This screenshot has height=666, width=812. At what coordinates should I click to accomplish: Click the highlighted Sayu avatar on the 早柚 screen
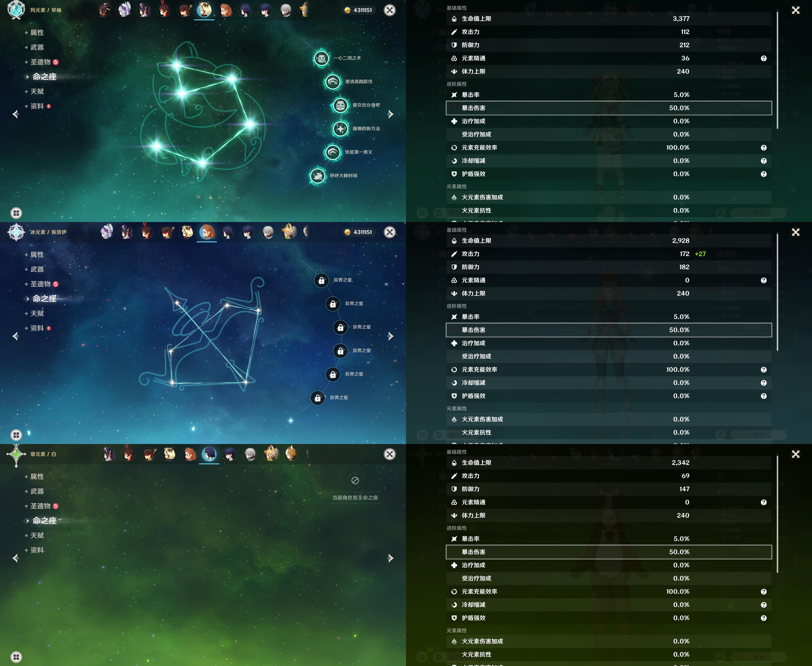pos(204,10)
